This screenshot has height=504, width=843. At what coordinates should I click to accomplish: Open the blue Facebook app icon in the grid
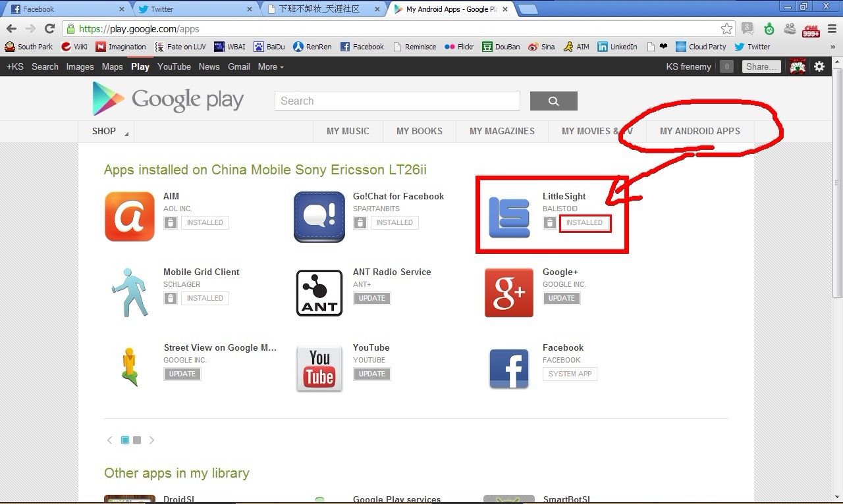pos(509,368)
